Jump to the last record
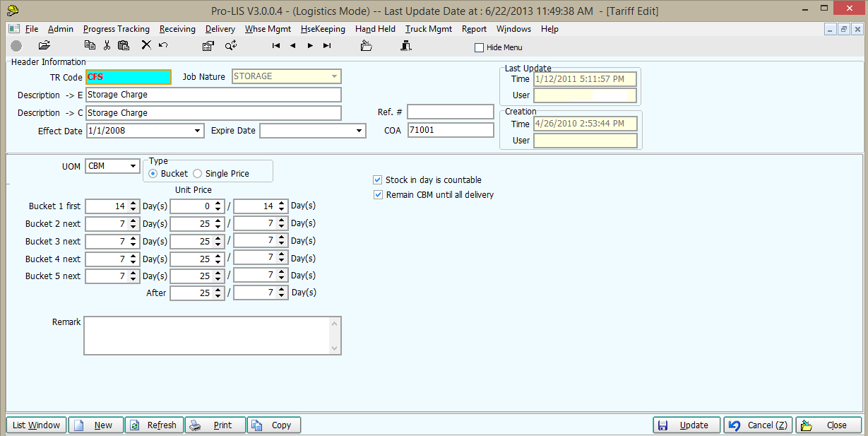Image resolution: width=868 pixels, height=436 pixels. coord(327,45)
